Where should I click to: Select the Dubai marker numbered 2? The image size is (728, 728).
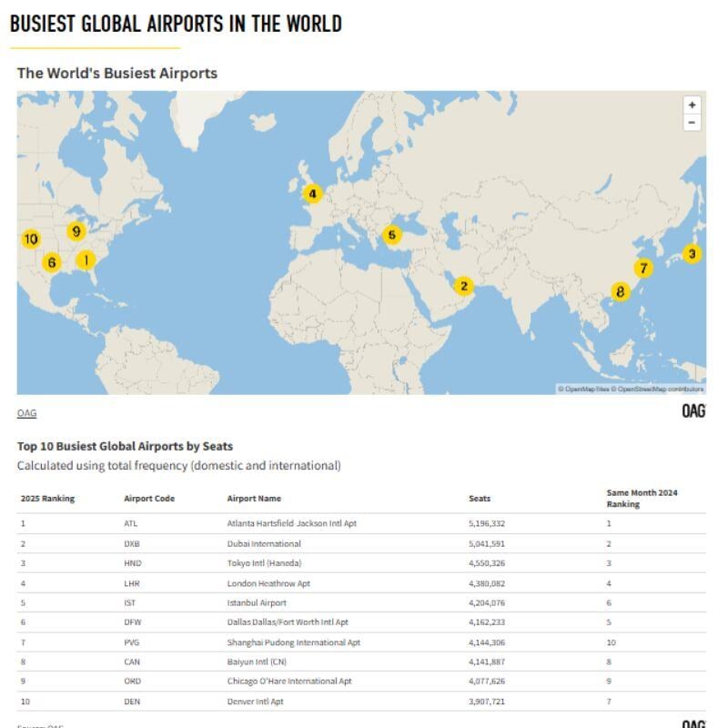(464, 286)
